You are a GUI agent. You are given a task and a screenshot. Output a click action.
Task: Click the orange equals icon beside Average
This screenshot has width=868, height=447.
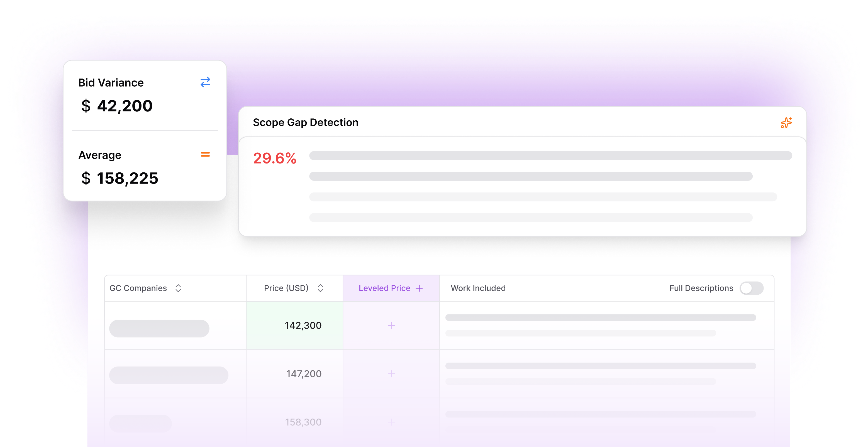[205, 155]
